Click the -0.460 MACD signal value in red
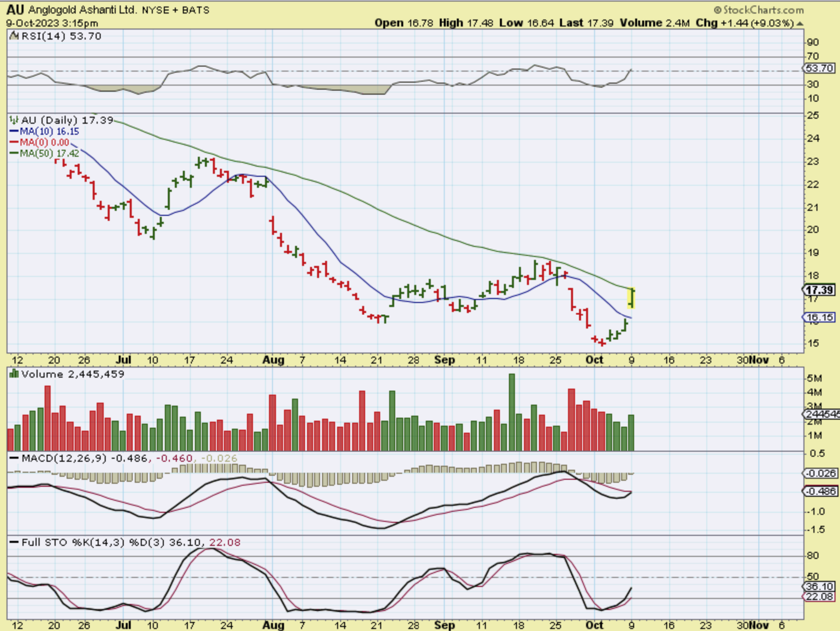 point(174,458)
